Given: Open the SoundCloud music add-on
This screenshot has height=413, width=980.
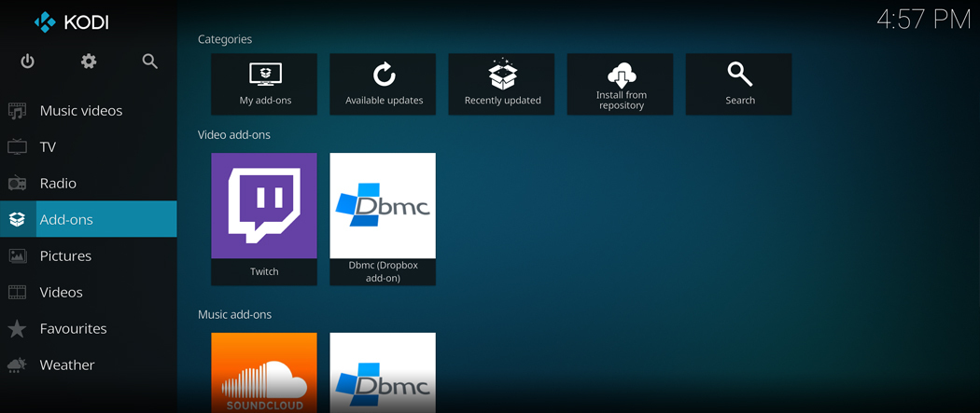Looking at the screenshot, I should [x=264, y=373].
